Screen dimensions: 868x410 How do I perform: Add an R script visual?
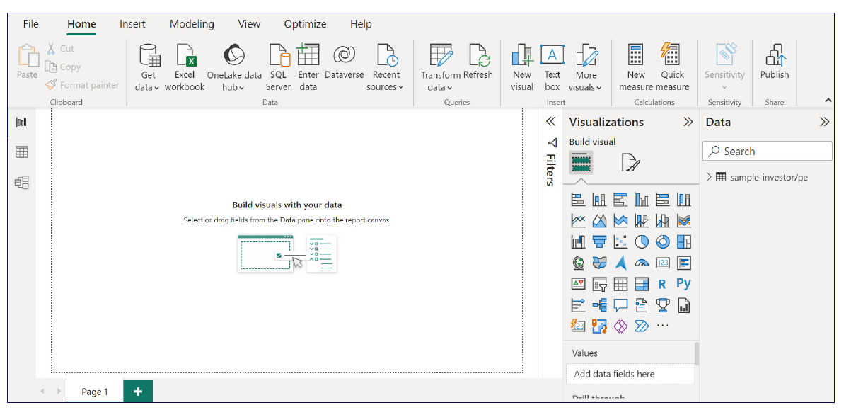tap(662, 284)
